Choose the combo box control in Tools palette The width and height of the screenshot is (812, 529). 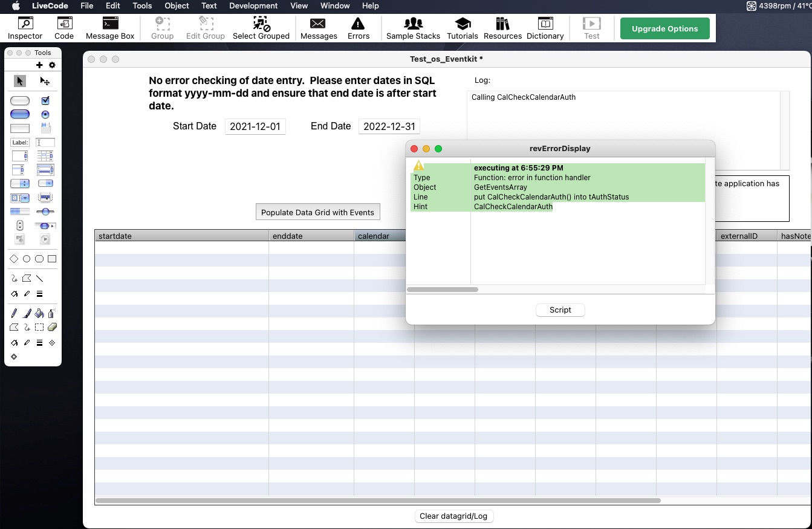click(20, 198)
